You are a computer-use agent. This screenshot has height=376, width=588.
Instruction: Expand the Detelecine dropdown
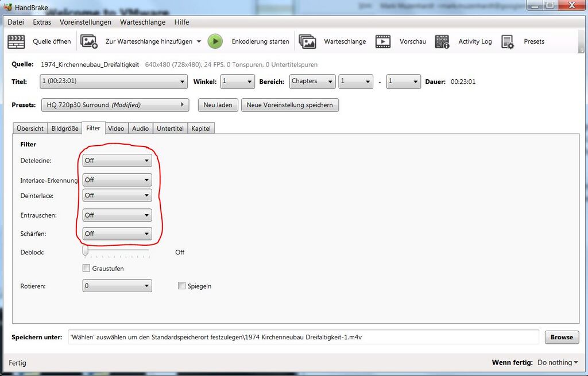(x=117, y=161)
